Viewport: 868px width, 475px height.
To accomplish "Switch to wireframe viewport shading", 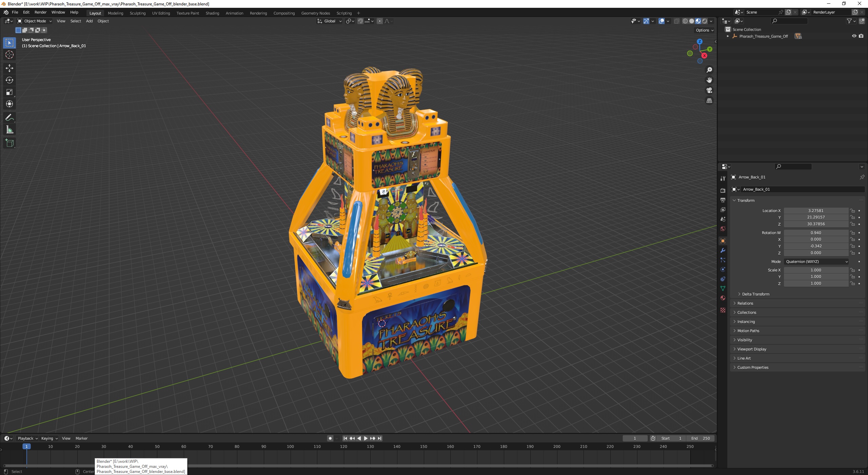I will [685, 21].
